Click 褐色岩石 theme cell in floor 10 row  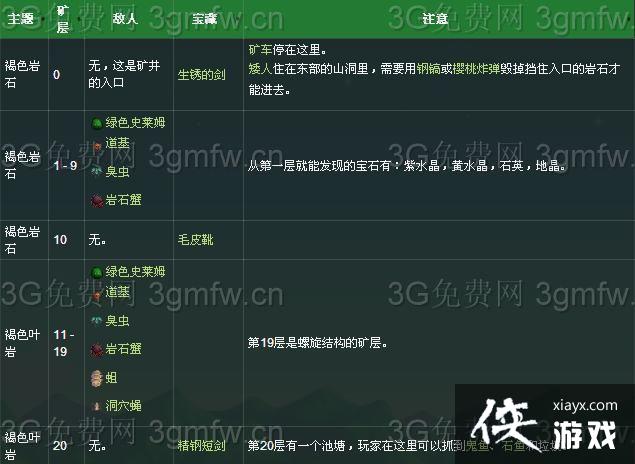pyautogui.click(x=22, y=240)
